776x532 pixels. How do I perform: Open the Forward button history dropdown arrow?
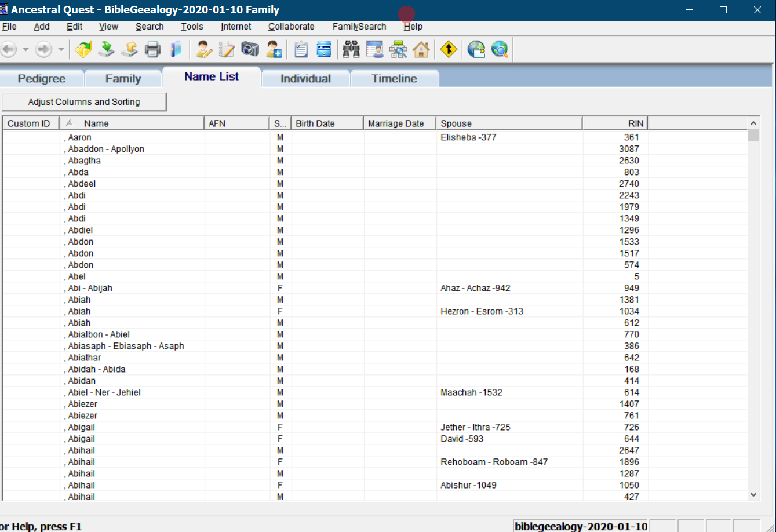click(x=61, y=50)
